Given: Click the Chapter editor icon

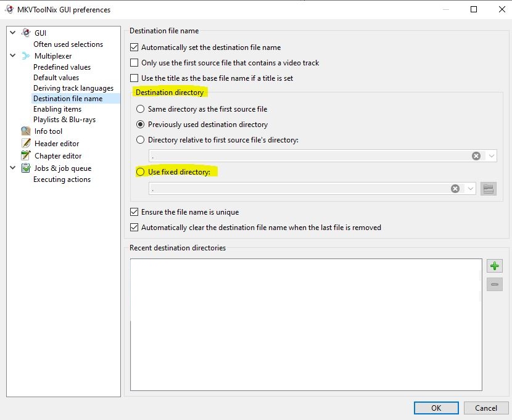Looking at the screenshot, I should [26, 155].
